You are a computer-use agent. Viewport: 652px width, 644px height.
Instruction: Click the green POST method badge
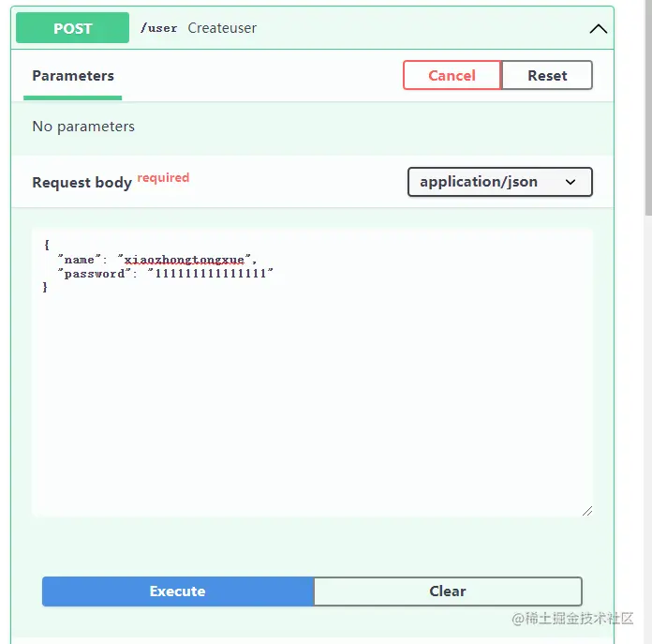(72, 28)
